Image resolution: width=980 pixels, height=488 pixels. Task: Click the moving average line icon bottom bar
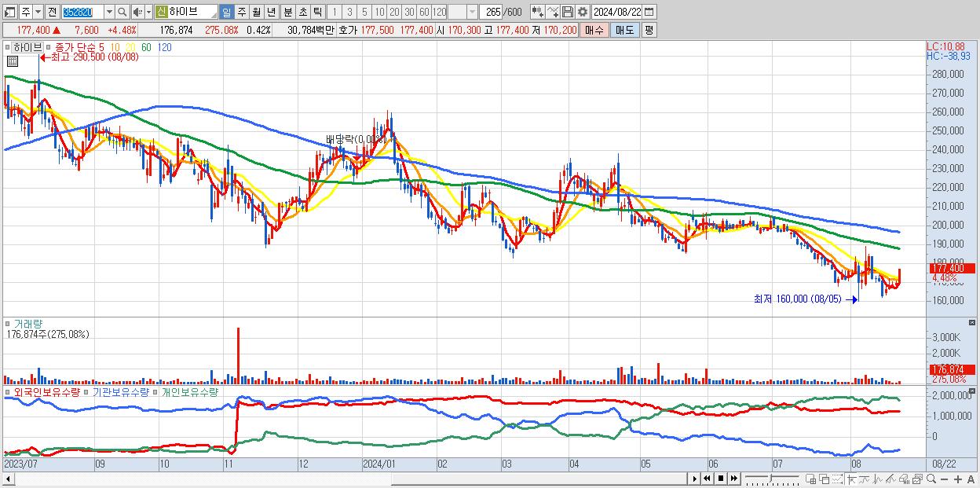(865, 479)
